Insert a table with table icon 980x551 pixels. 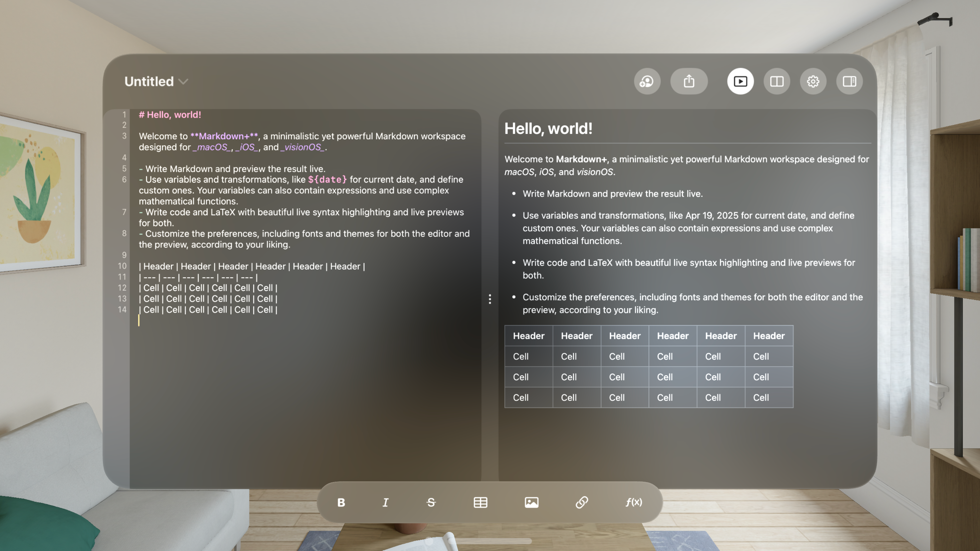pyautogui.click(x=481, y=502)
